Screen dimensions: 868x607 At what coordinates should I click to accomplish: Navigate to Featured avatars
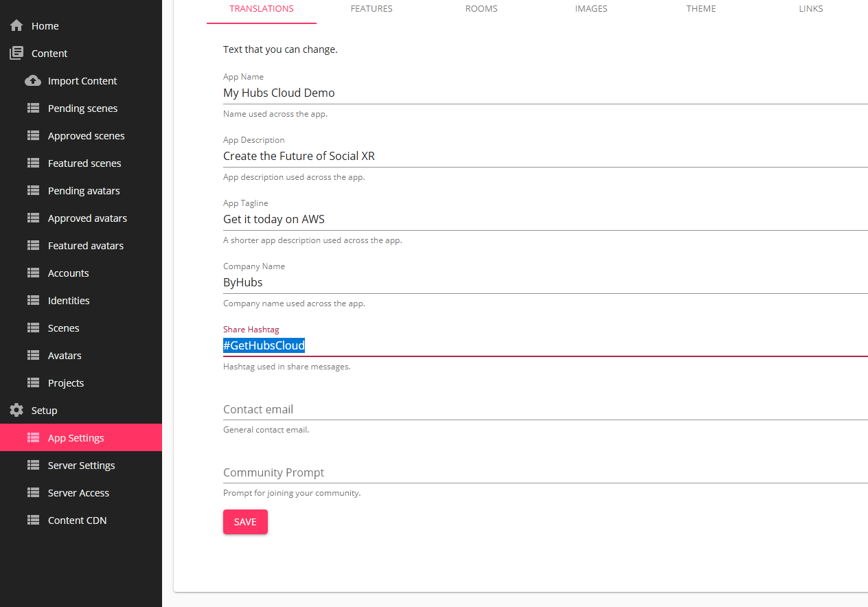85,246
